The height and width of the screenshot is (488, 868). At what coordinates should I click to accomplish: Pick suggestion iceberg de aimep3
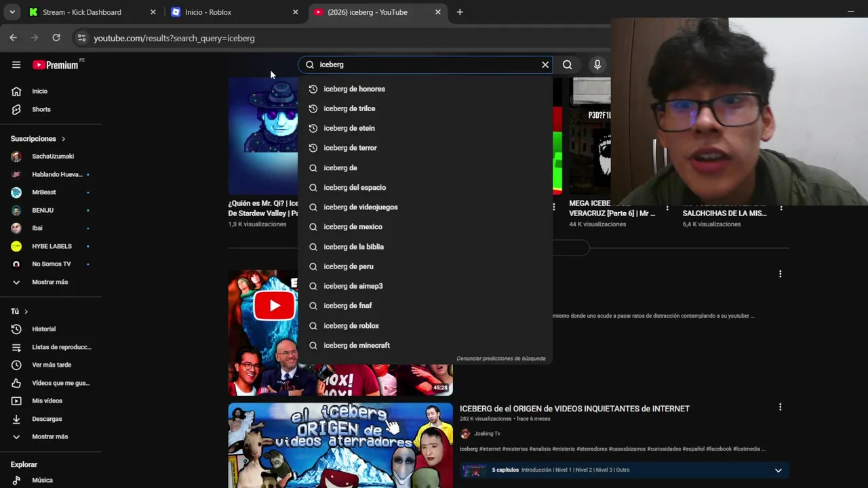click(x=425, y=286)
